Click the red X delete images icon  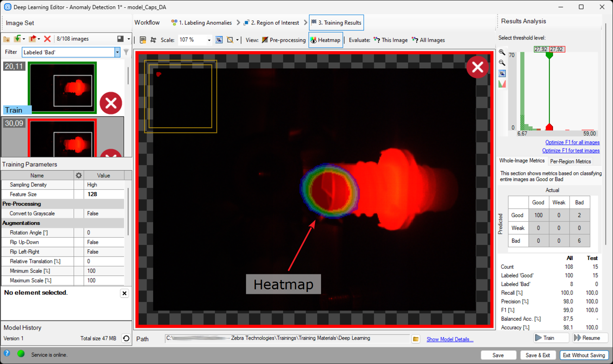(48, 39)
